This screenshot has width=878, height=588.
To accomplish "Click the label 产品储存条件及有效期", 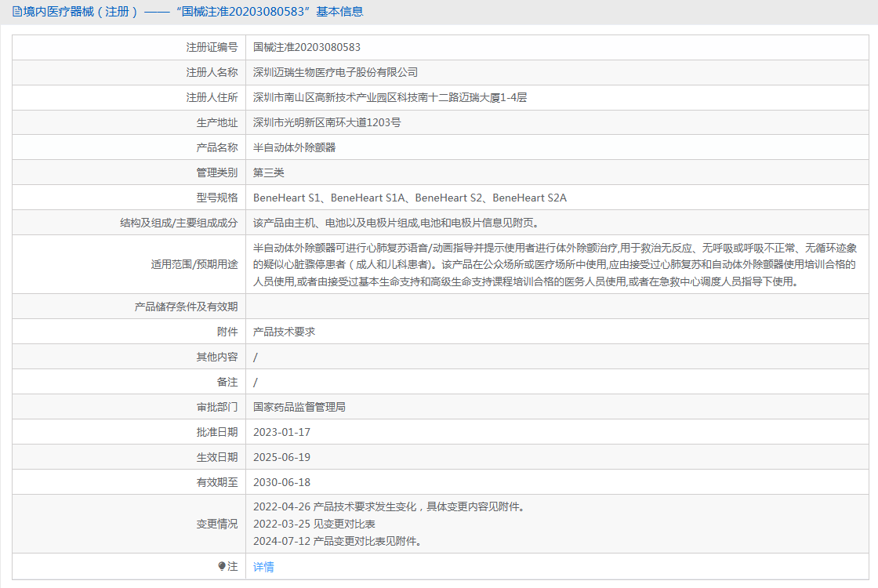I will (186, 307).
